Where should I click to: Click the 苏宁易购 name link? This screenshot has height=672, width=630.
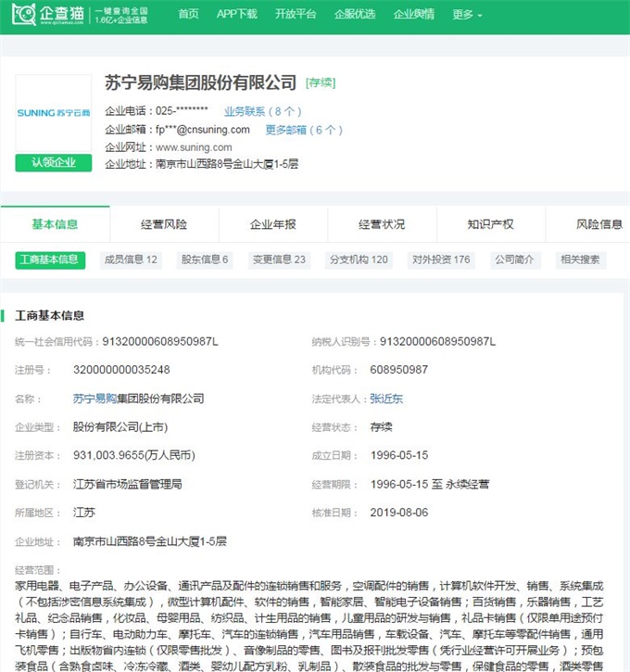point(94,399)
